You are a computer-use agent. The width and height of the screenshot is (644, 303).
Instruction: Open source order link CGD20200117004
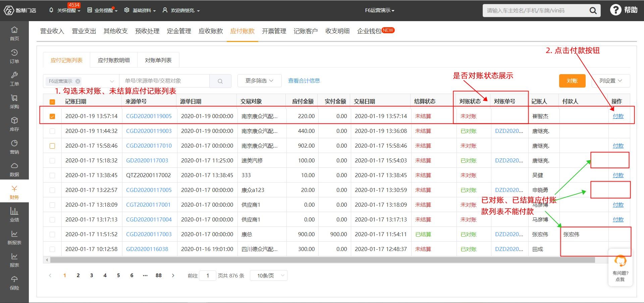pos(149,220)
